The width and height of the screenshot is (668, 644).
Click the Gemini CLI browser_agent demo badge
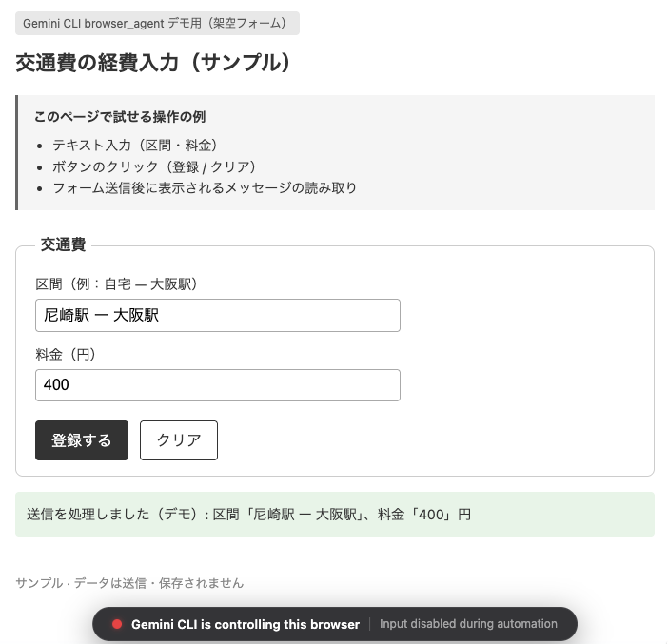click(157, 23)
